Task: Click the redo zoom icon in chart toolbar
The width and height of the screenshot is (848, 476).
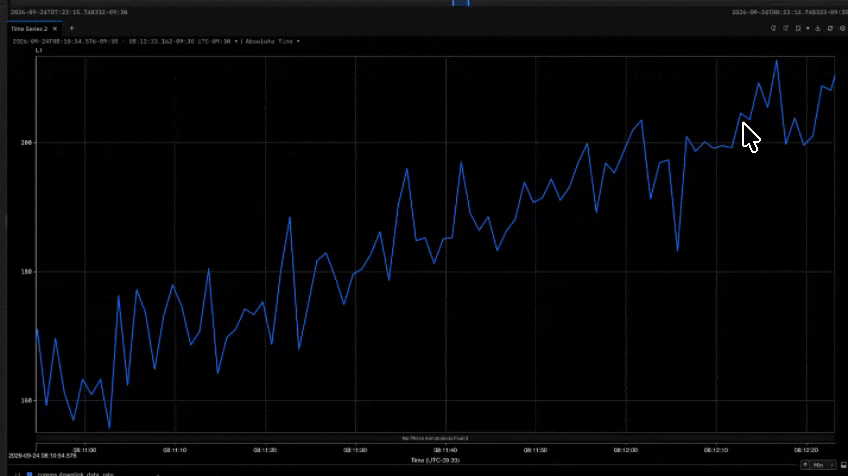Action: [785, 28]
